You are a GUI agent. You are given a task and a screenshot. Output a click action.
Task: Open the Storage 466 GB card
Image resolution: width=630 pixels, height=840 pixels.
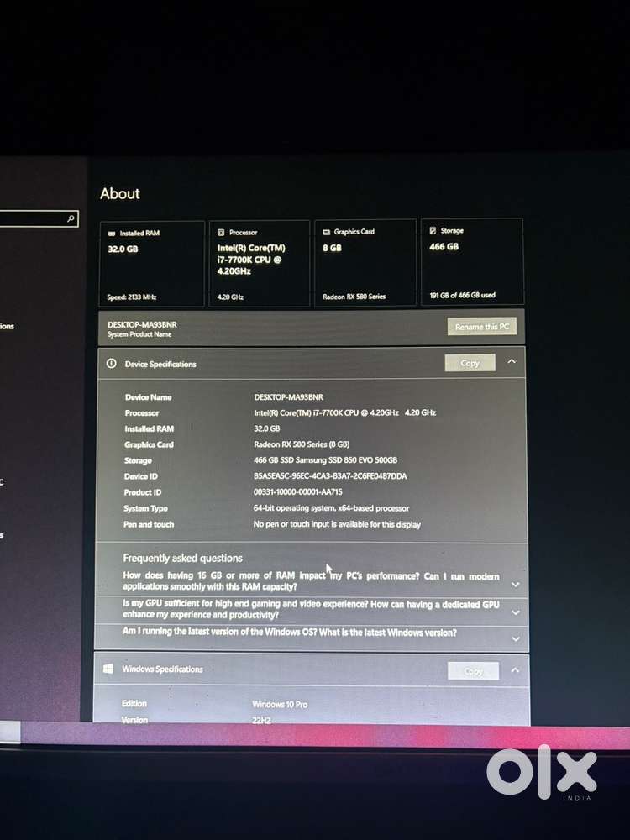pyautogui.click(x=472, y=261)
